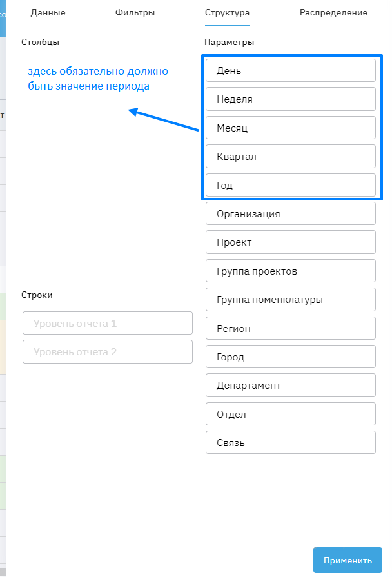Choose the Неделя parameter
Screen dimensions: 392x577
coord(290,99)
